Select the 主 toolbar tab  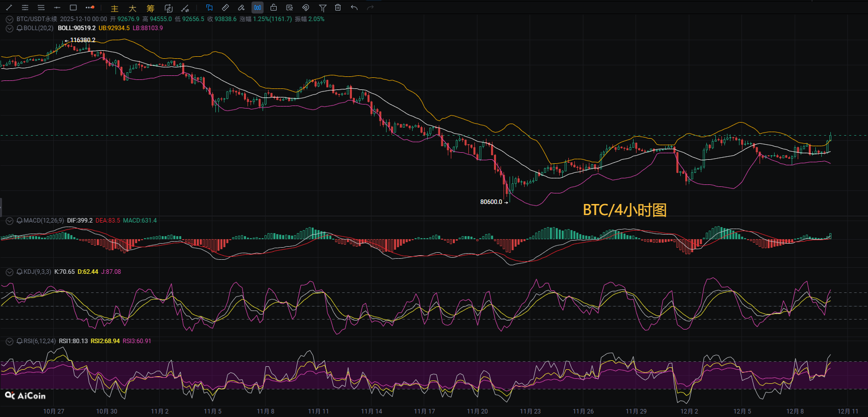114,8
